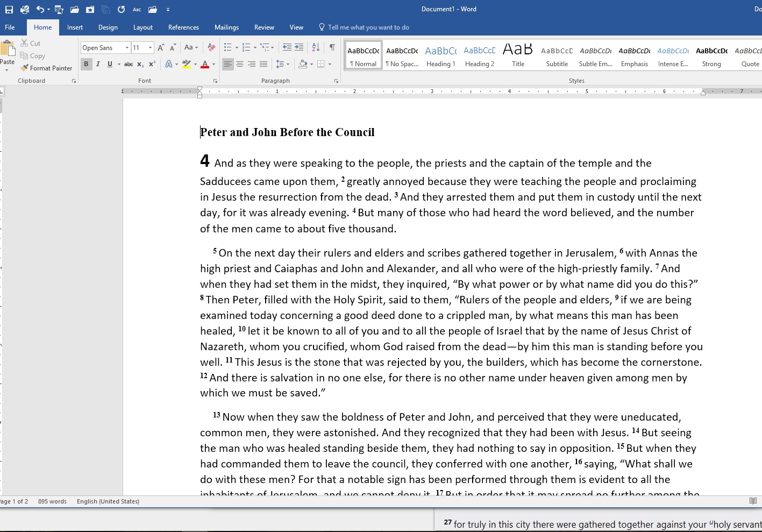Toggle Italic formatting
762x532 pixels.
98,64
